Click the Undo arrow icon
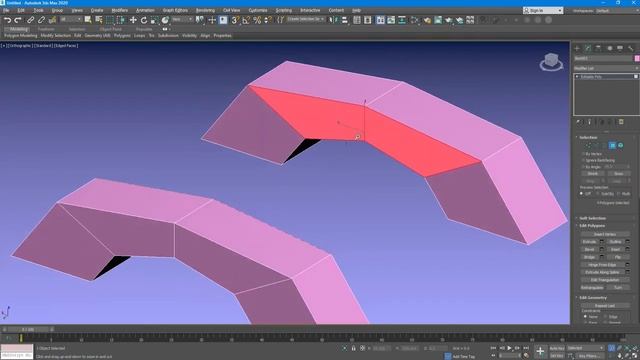This screenshot has width=640, height=360. tap(7, 20)
